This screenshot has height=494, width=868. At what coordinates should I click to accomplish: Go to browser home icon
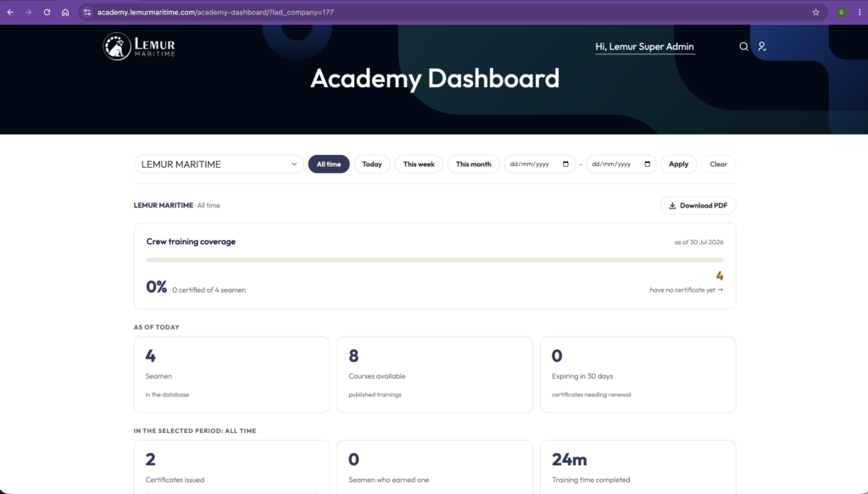coord(65,12)
